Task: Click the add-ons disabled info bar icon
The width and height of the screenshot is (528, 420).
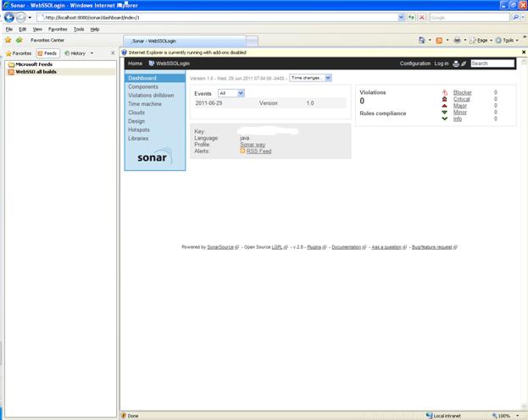Action: (124, 52)
